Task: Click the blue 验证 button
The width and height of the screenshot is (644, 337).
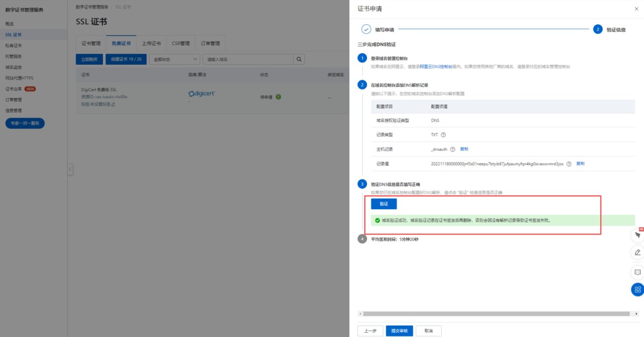Action: pyautogui.click(x=384, y=204)
